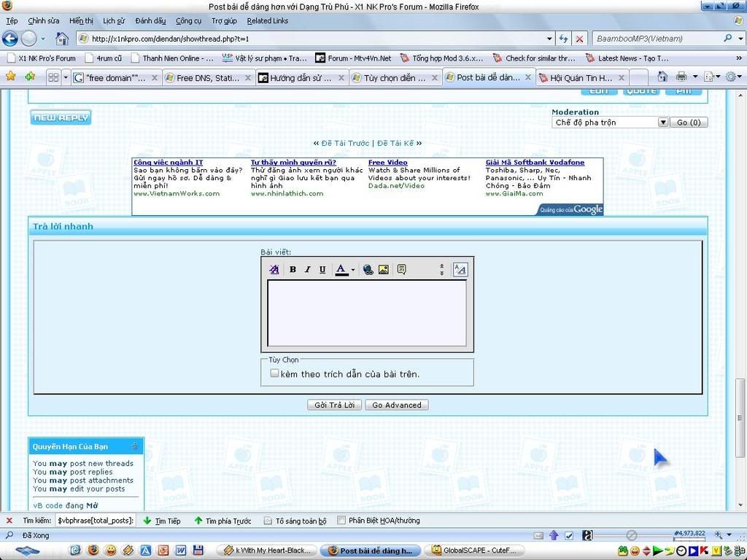This screenshot has height=560, width=747.
Task: Click the green plus add-bookmark star icon
Action: (x=30, y=76)
